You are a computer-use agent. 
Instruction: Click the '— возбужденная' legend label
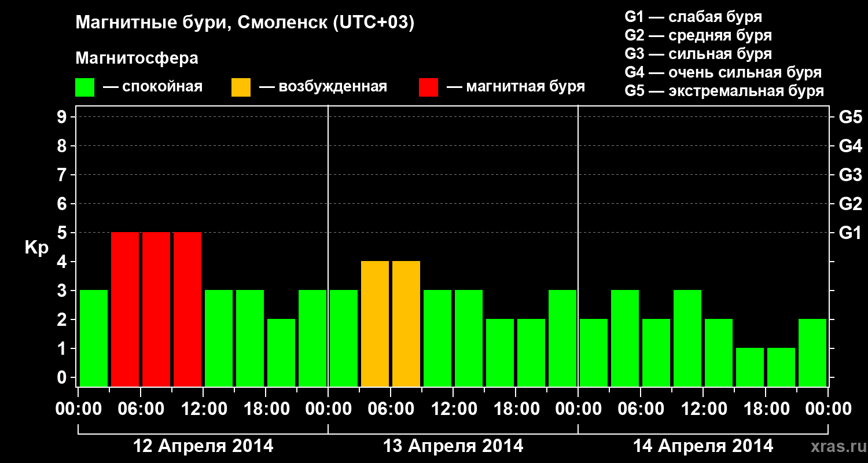pos(323,87)
